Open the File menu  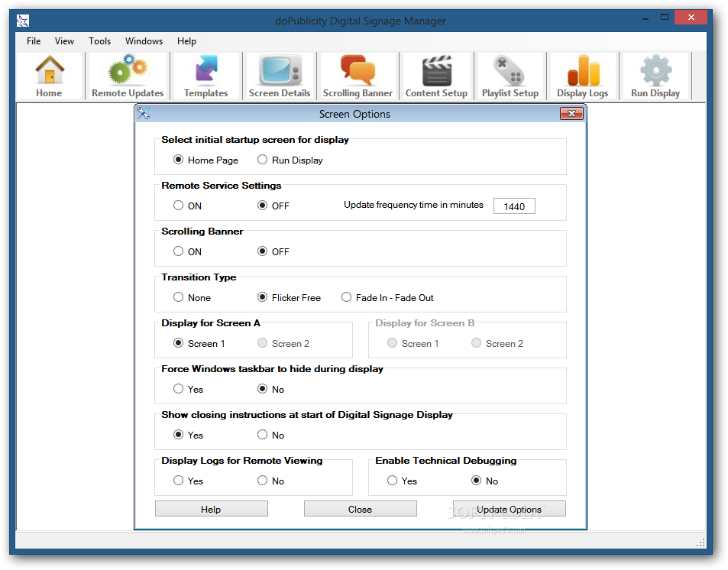pyautogui.click(x=34, y=41)
